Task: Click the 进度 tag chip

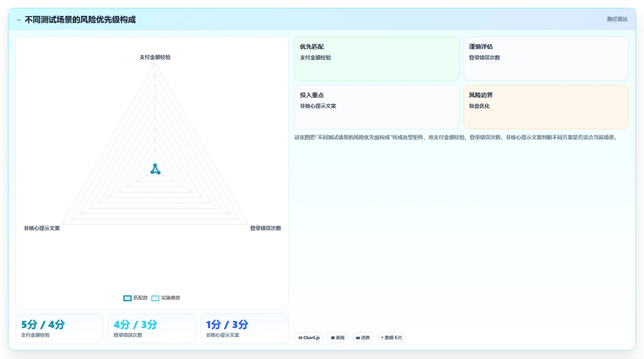Action: pyautogui.click(x=362, y=338)
